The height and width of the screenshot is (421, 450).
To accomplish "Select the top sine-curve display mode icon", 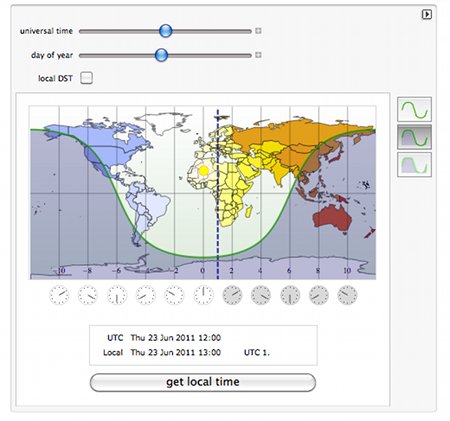I will click(414, 109).
